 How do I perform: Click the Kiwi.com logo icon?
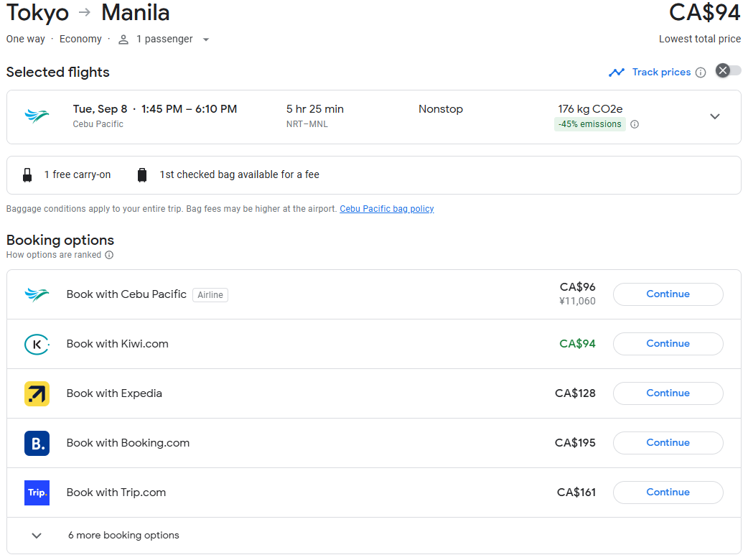pyautogui.click(x=37, y=345)
